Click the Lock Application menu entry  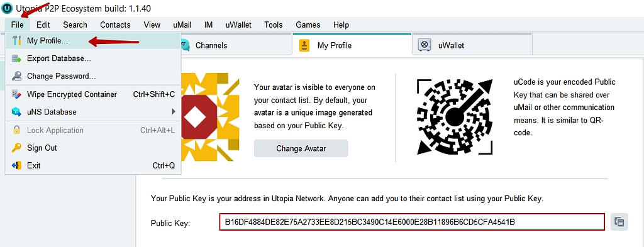tap(93, 130)
